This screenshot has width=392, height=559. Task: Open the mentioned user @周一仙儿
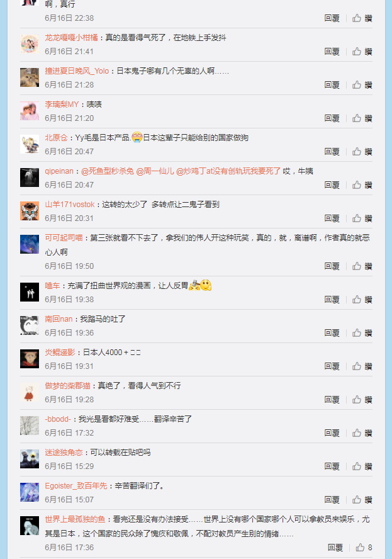(155, 171)
